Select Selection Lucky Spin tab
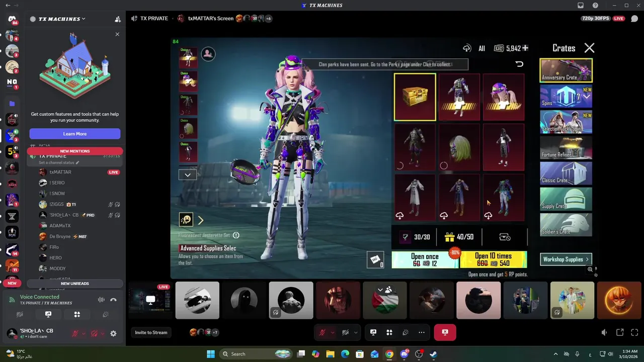Screen dimensions: 644x362 tap(566, 122)
